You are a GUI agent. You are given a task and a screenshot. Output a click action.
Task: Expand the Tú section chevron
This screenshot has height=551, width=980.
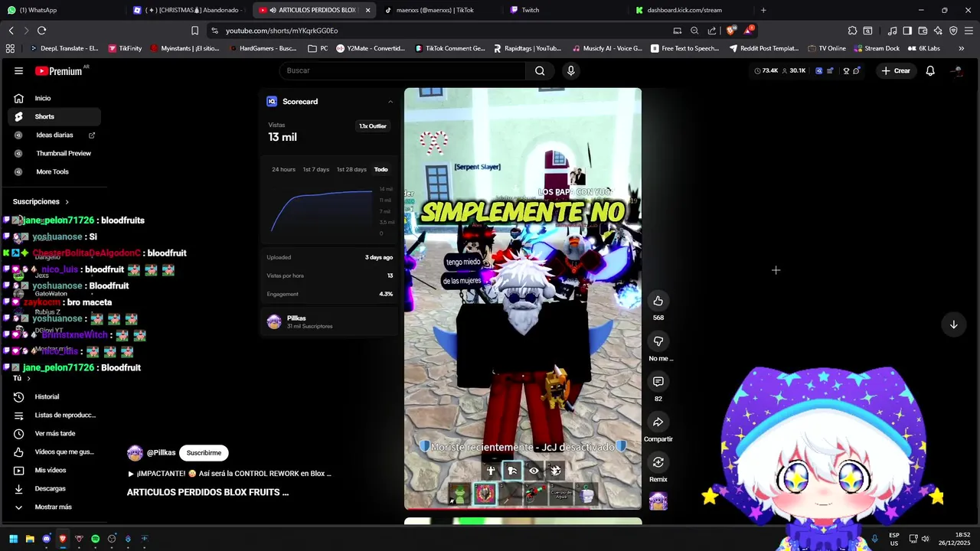click(x=28, y=378)
